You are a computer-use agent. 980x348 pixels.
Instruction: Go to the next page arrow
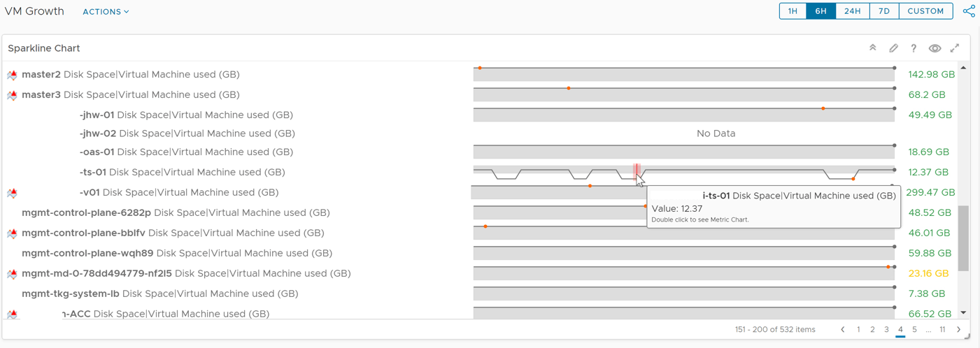958,330
